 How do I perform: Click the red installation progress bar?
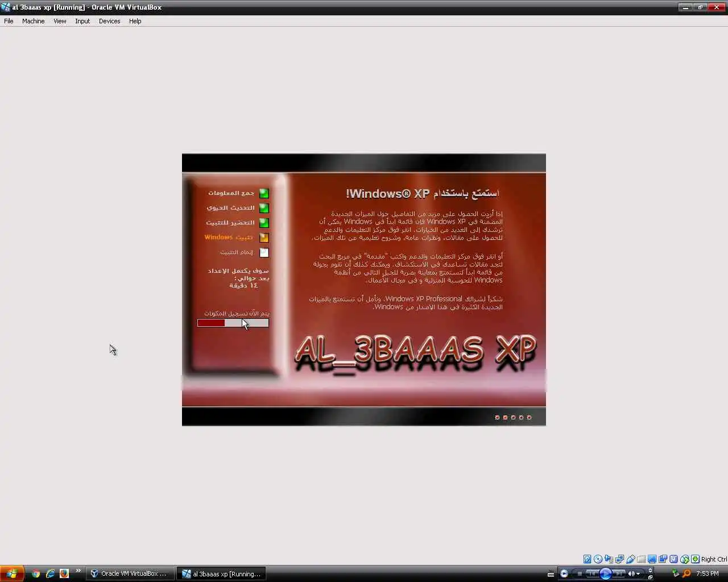(x=233, y=323)
